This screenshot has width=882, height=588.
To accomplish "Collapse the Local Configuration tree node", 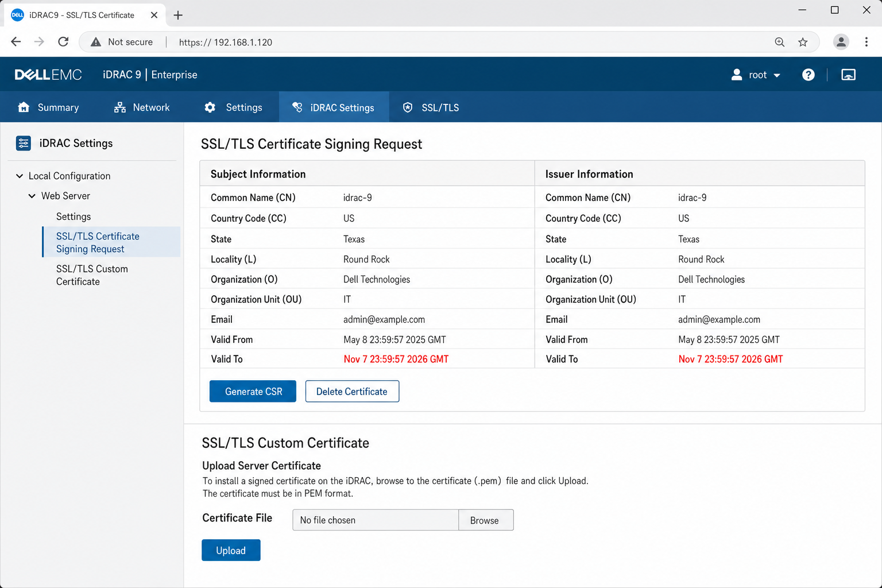I will click(x=20, y=176).
